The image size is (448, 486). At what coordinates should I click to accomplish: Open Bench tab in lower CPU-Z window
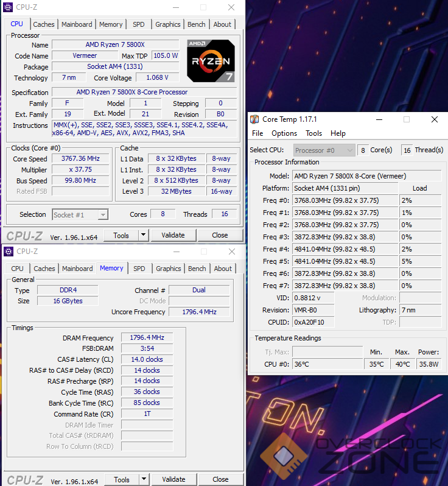pyautogui.click(x=197, y=269)
